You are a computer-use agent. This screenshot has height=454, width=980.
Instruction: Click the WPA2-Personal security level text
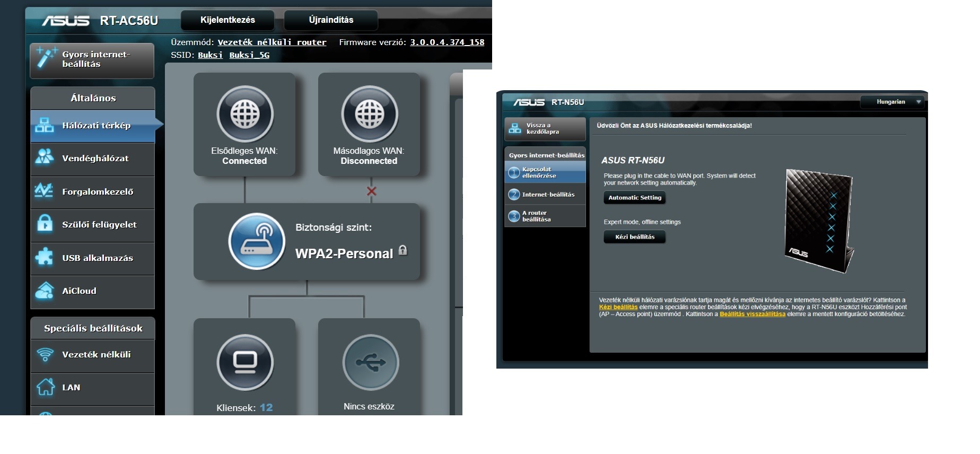[x=344, y=254]
